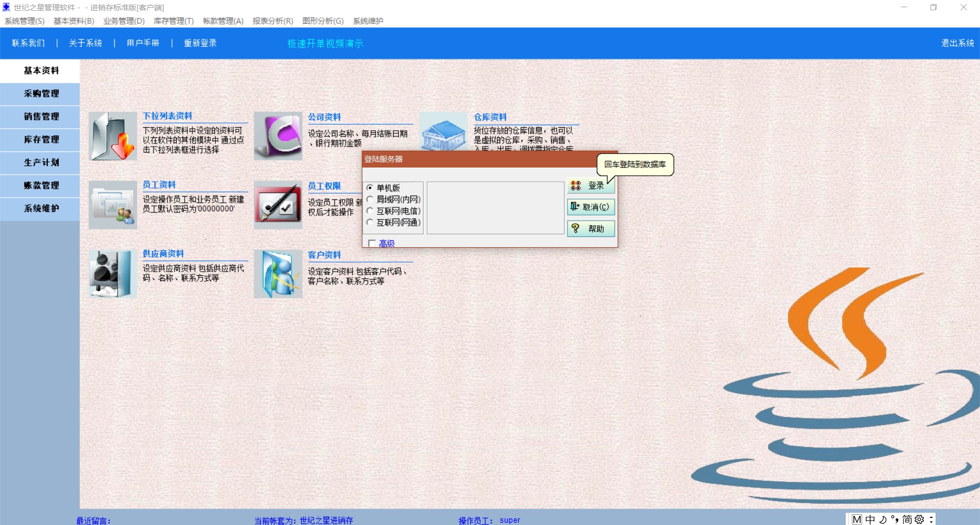Open the 极速开单视频演示 link

(x=325, y=44)
